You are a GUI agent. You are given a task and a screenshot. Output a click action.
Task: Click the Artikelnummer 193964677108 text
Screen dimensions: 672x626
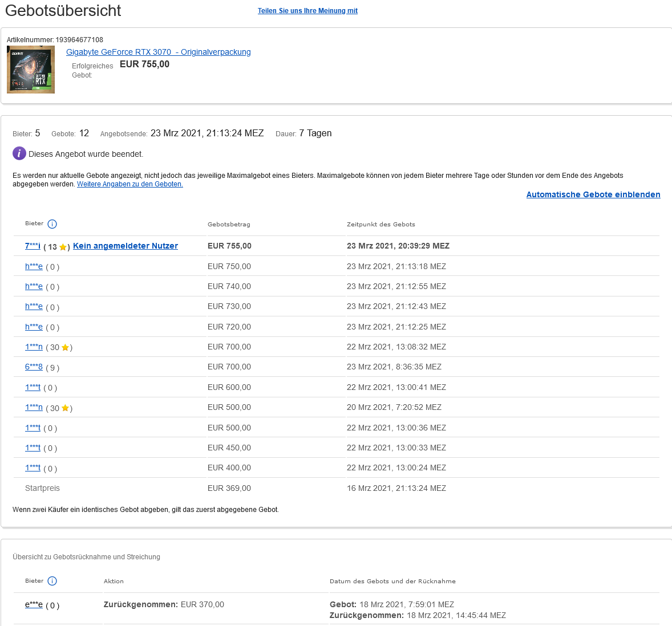tap(55, 40)
